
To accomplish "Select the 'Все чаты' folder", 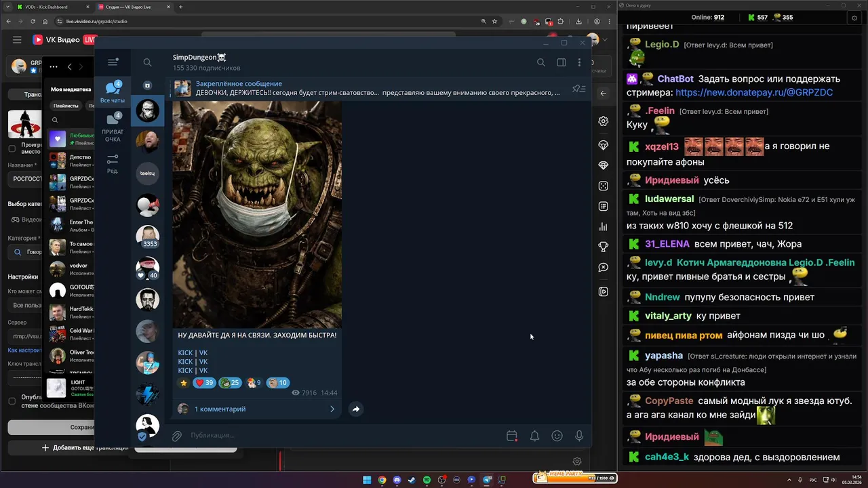I will (x=113, y=92).
